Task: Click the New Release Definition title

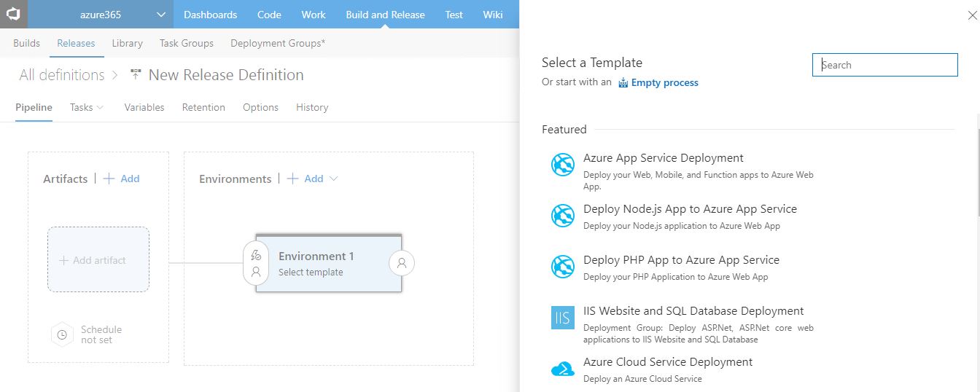Action: coord(226,75)
